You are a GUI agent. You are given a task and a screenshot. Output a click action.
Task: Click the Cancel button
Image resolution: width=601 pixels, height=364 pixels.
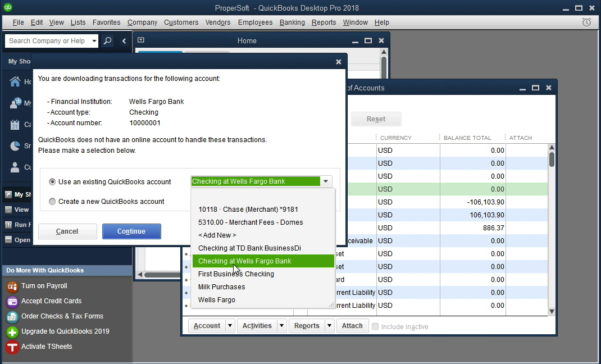click(67, 231)
